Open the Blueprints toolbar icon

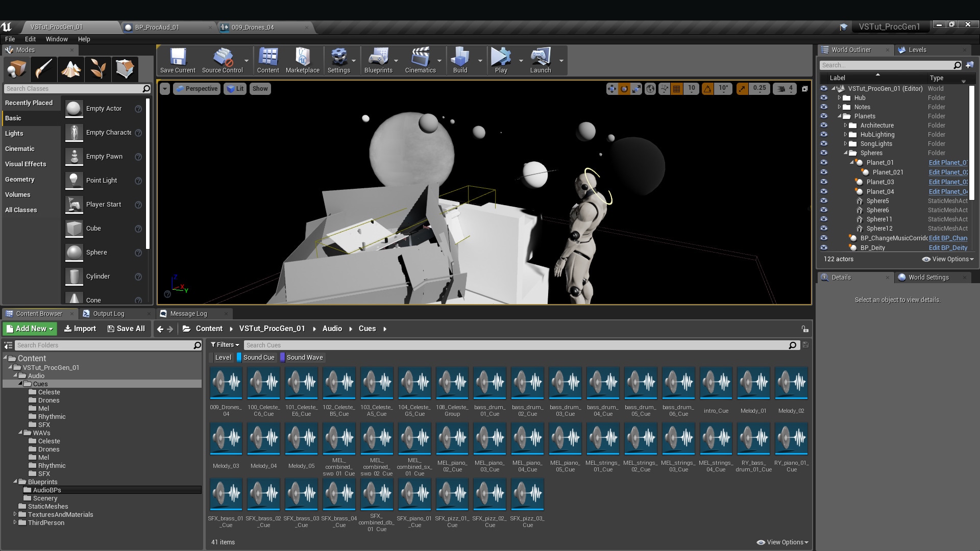point(378,59)
